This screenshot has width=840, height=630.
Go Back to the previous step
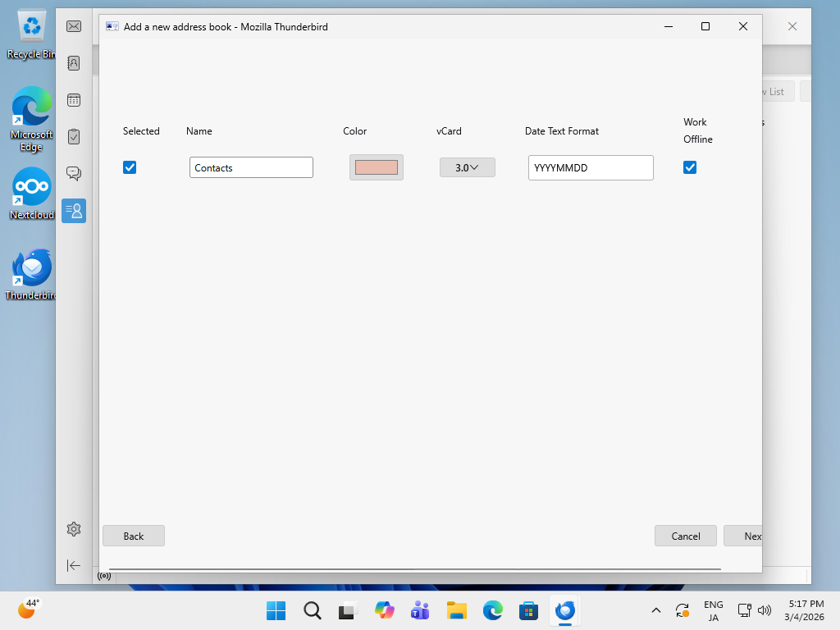pos(134,536)
